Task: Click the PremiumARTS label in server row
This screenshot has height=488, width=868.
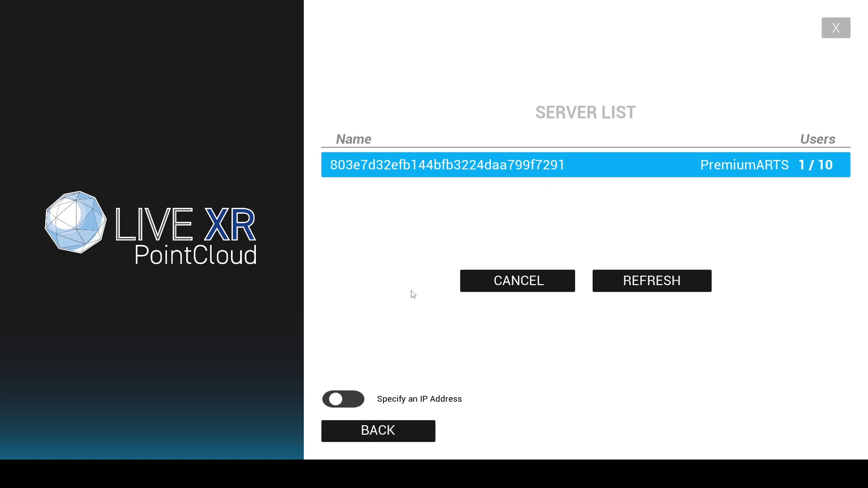Action: pyautogui.click(x=744, y=165)
